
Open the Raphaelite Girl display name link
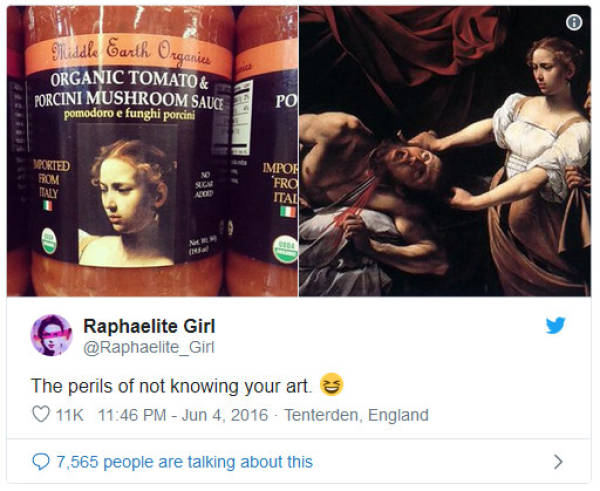(148, 326)
